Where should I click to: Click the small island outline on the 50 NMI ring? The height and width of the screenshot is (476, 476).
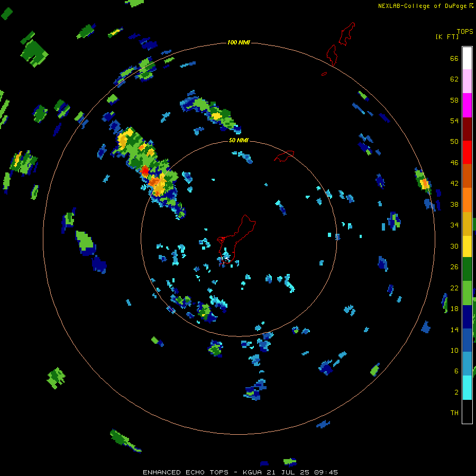click(x=284, y=156)
